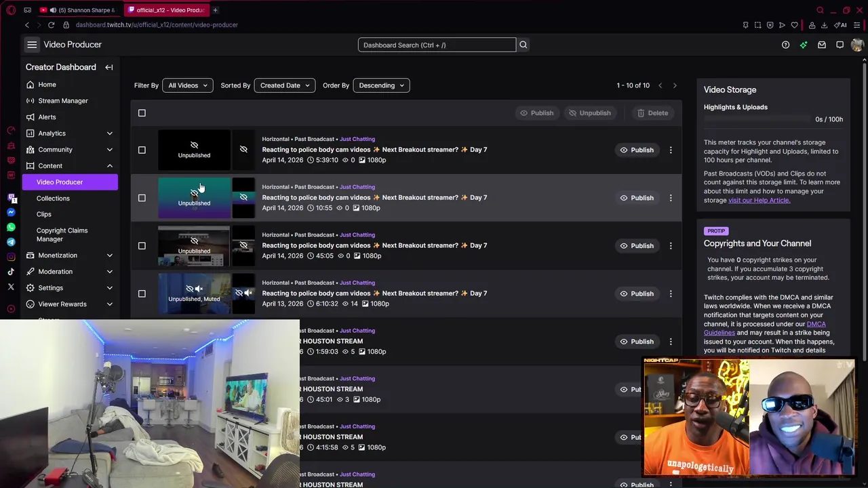Open the user avatar menu
868x488 pixels.
pos(857,45)
